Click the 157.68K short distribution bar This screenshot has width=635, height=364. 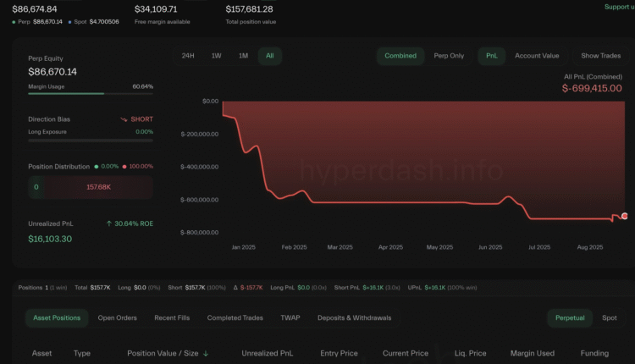(x=98, y=187)
